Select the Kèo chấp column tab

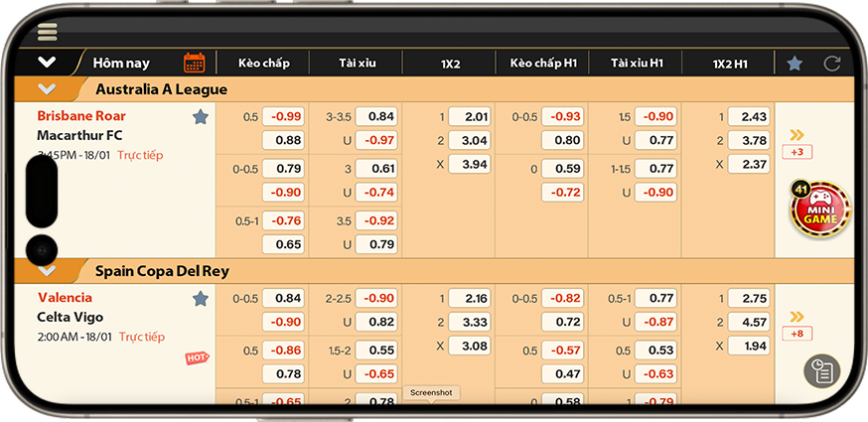click(x=263, y=63)
